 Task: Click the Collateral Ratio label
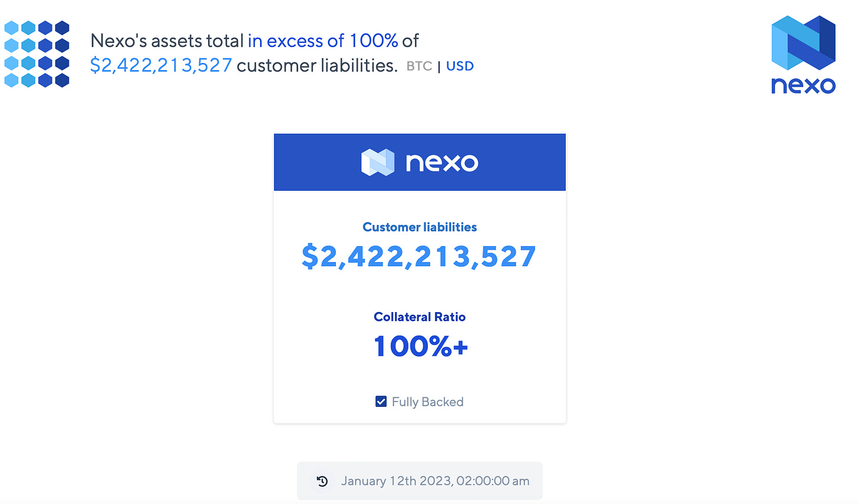[x=420, y=317]
